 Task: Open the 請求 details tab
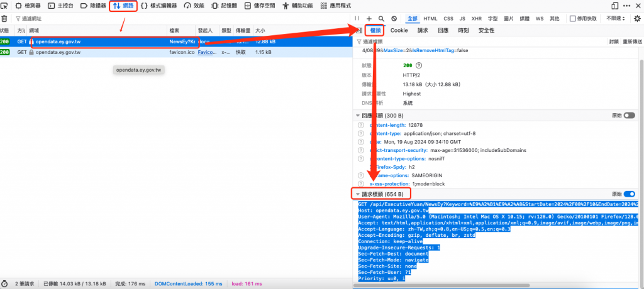tap(423, 30)
